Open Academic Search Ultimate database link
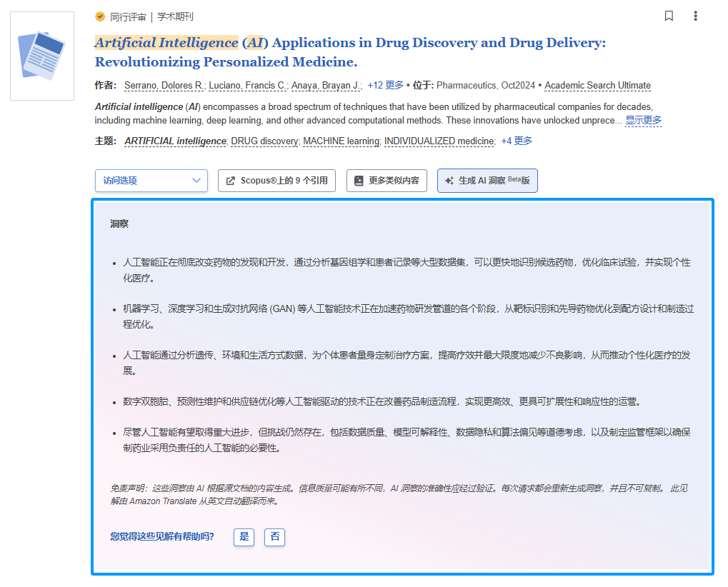 point(597,86)
